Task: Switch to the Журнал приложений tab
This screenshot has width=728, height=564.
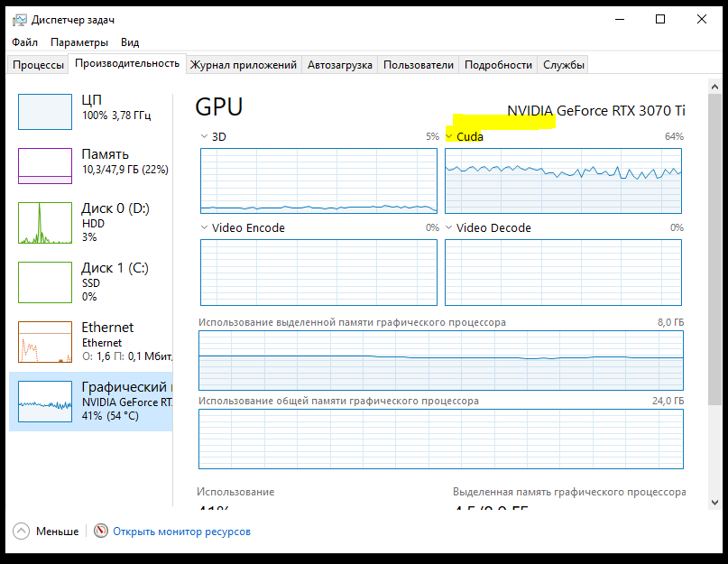Action: pos(244,65)
